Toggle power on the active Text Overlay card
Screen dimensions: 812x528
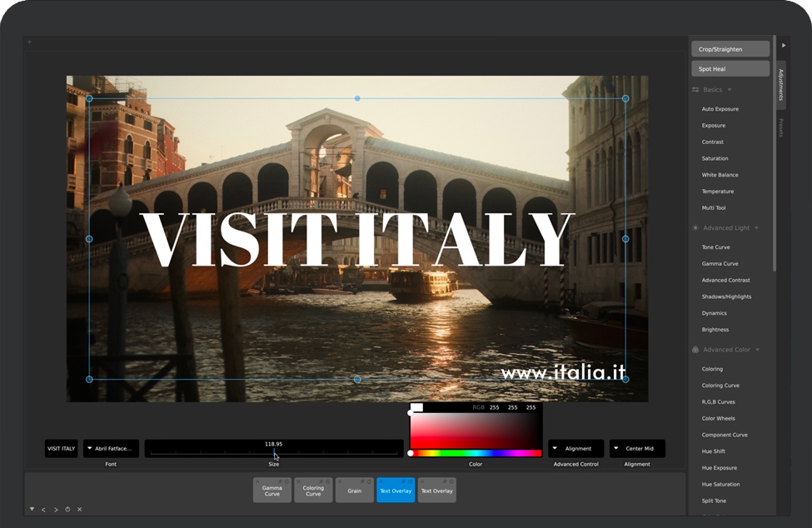[410, 482]
